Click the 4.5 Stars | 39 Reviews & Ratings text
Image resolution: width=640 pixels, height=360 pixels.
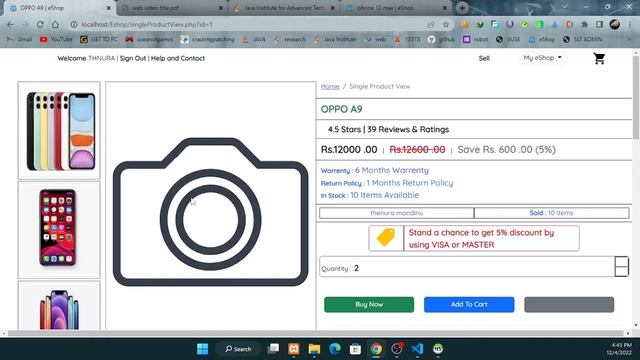(388, 129)
